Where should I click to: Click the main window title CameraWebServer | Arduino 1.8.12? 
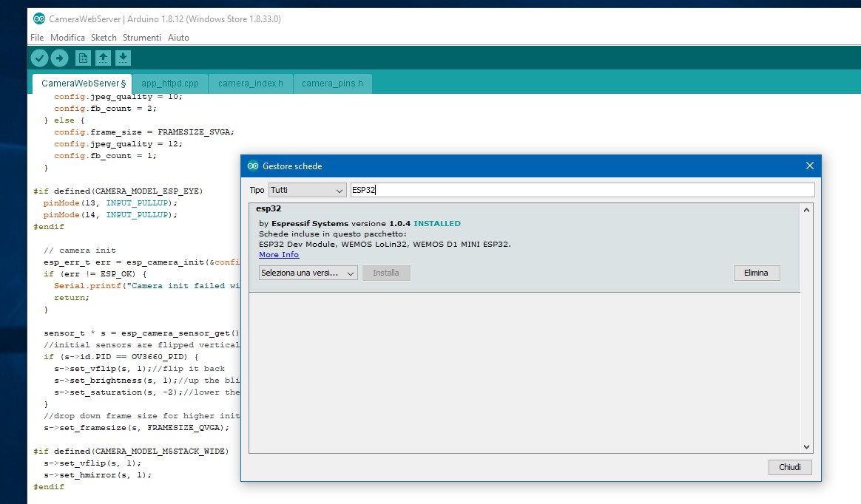pos(165,19)
